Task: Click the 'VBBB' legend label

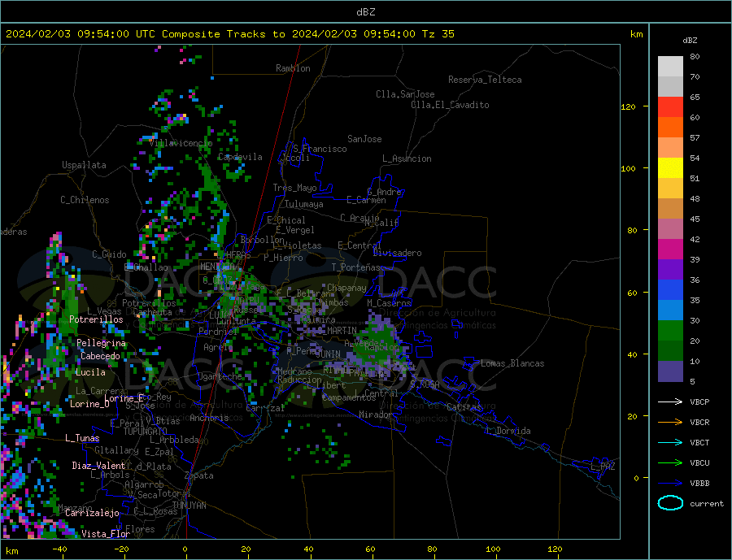Action: (699, 483)
